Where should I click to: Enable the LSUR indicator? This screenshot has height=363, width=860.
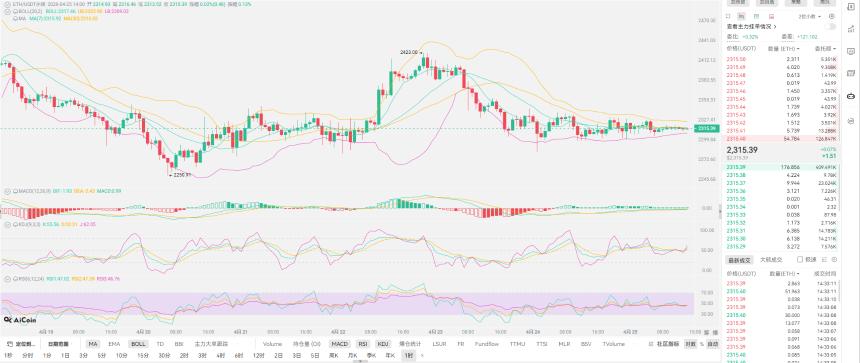[439, 344]
